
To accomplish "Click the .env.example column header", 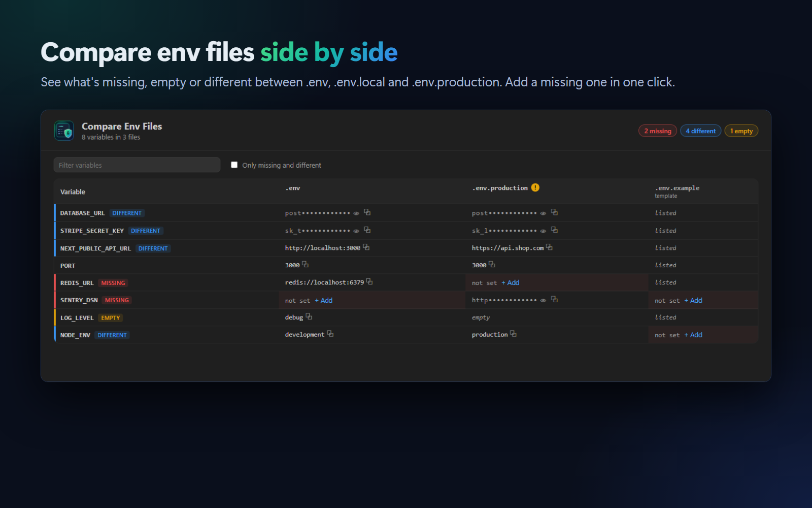I will pos(677,188).
